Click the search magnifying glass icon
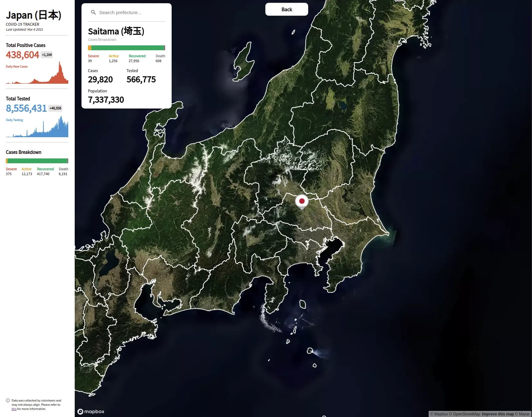Viewport: 532px width, 417px height. [x=93, y=12]
